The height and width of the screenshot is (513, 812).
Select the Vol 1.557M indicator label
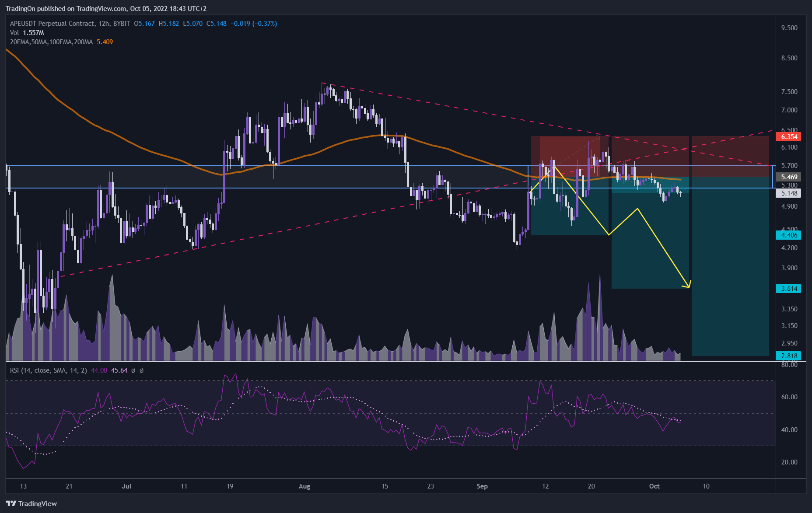pos(27,33)
